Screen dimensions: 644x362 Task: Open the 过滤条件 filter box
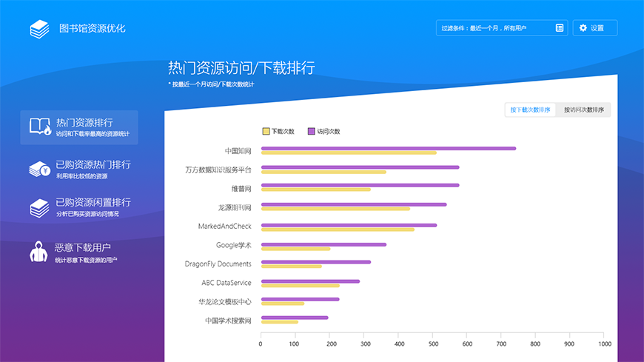pyautogui.click(x=502, y=28)
